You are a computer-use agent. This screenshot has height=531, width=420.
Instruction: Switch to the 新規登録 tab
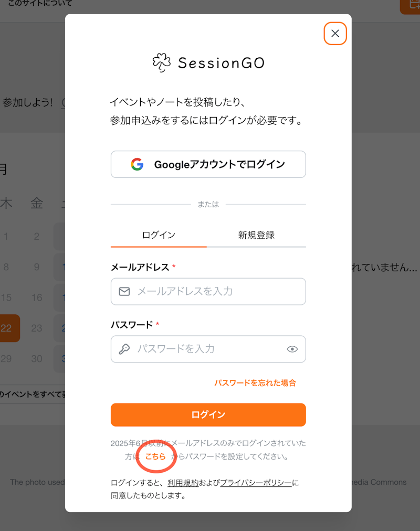click(256, 235)
